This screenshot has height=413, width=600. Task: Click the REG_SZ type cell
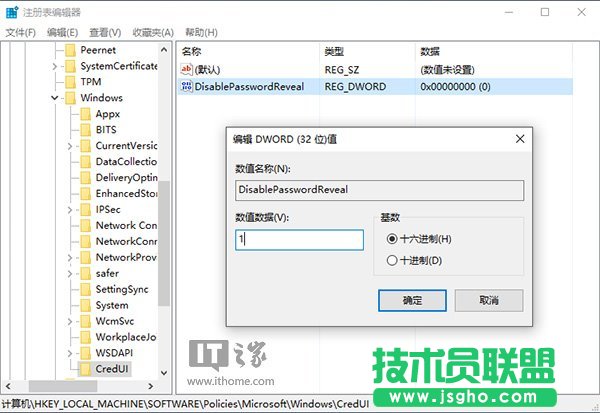342,70
